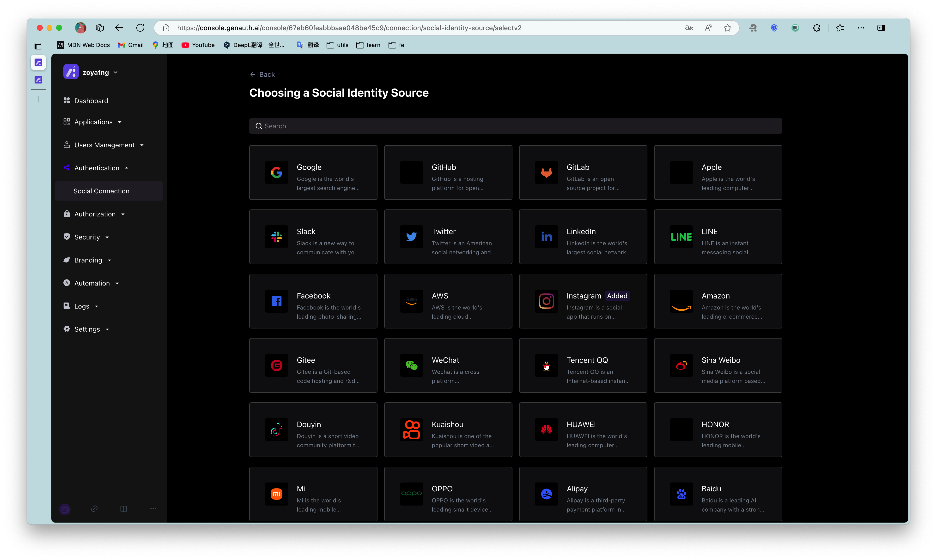Image resolution: width=937 pixels, height=560 pixels.
Task: Go to Dashboard in sidebar
Action: coord(86,101)
